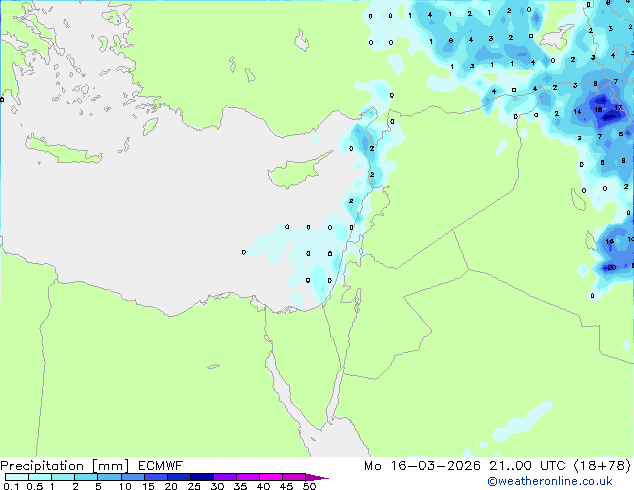634x490 pixels.
Task: Click the '(18+78)' forecast run label
Action: 602,466
